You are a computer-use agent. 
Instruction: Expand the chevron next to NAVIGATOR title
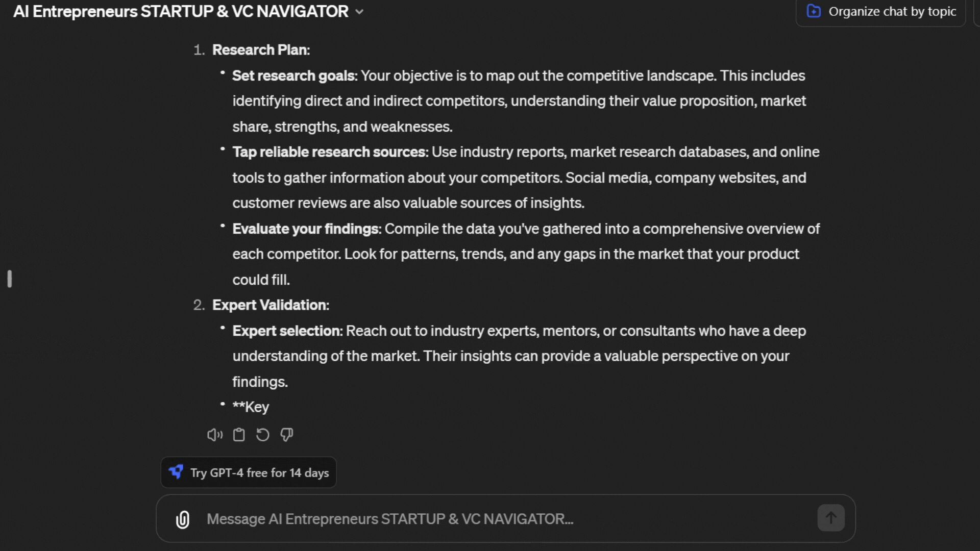coord(359,12)
